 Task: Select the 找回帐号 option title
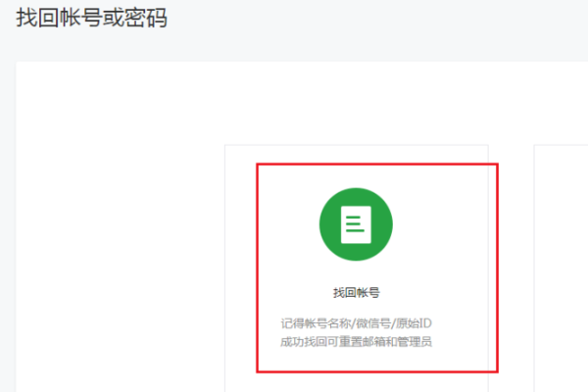[357, 293]
